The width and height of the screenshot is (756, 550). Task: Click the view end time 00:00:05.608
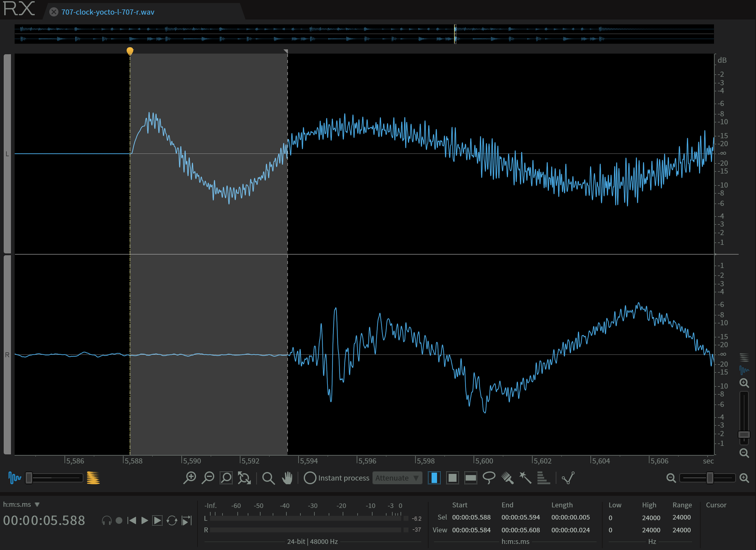(x=521, y=530)
